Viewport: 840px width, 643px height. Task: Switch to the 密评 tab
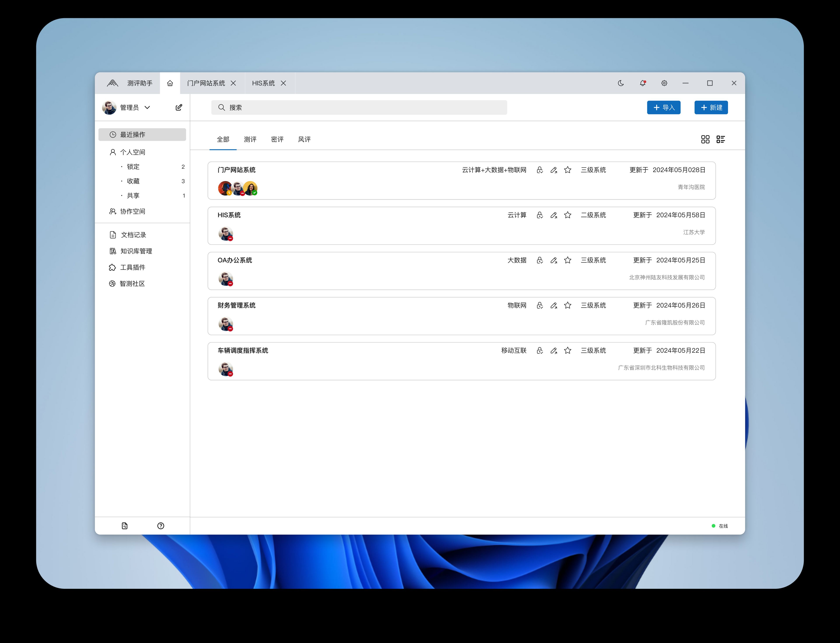pyautogui.click(x=276, y=139)
